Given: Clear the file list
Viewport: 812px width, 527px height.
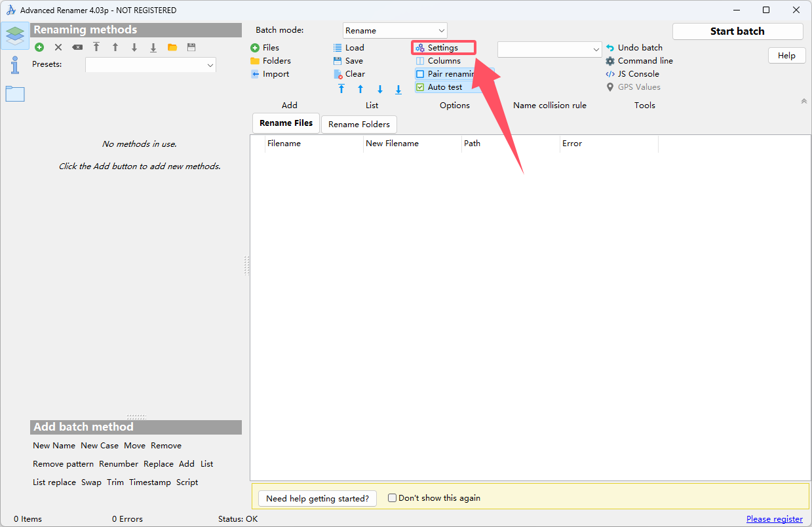Looking at the screenshot, I should [349, 74].
